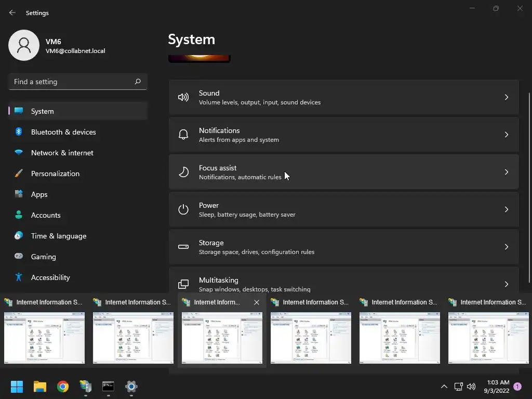Close the highlighted IIS Manager preview
This screenshot has width=532, height=399.
click(x=257, y=302)
